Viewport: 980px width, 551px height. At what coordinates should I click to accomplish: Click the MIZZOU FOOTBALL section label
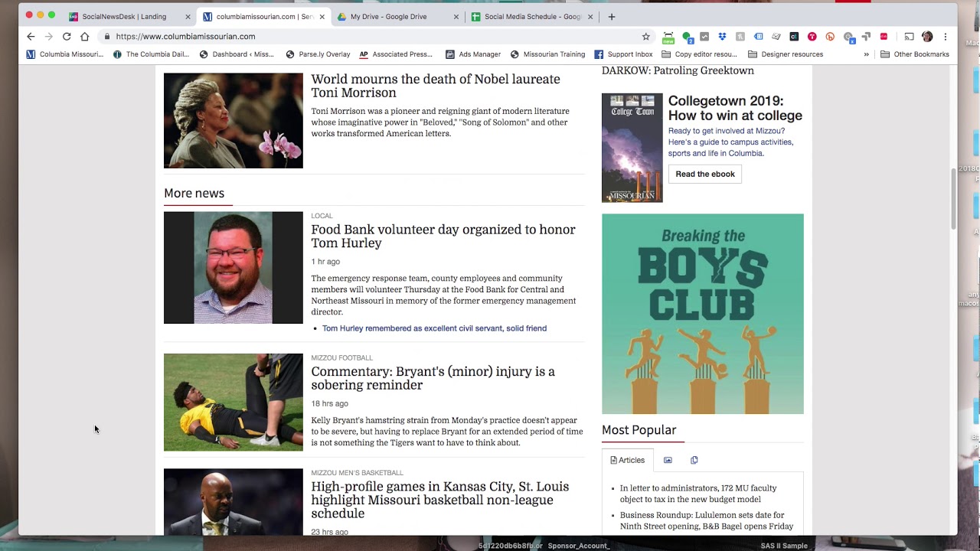(x=341, y=358)
